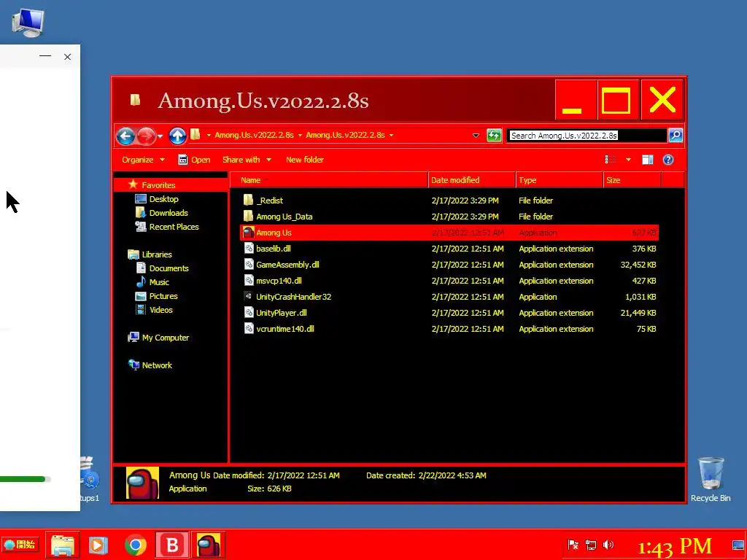This screenshot has height=560, width=747.
Task: Expand the view options dropdown arrow
Action: pos(628,160)
